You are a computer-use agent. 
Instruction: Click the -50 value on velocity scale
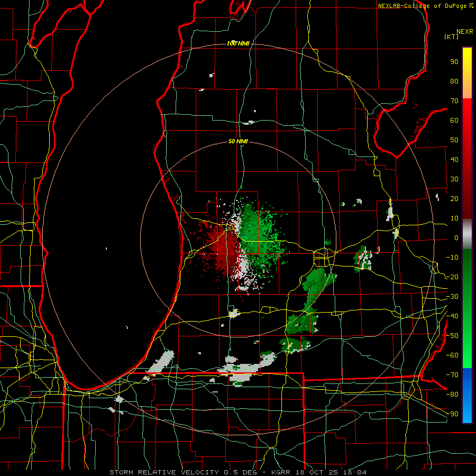(452, 336)
